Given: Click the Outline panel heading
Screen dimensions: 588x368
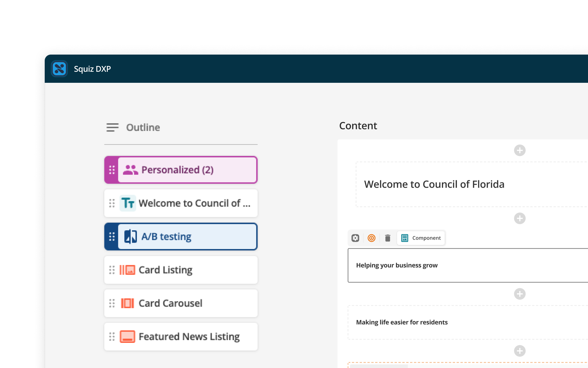Looking at the screenshot, I should point(143,127).
